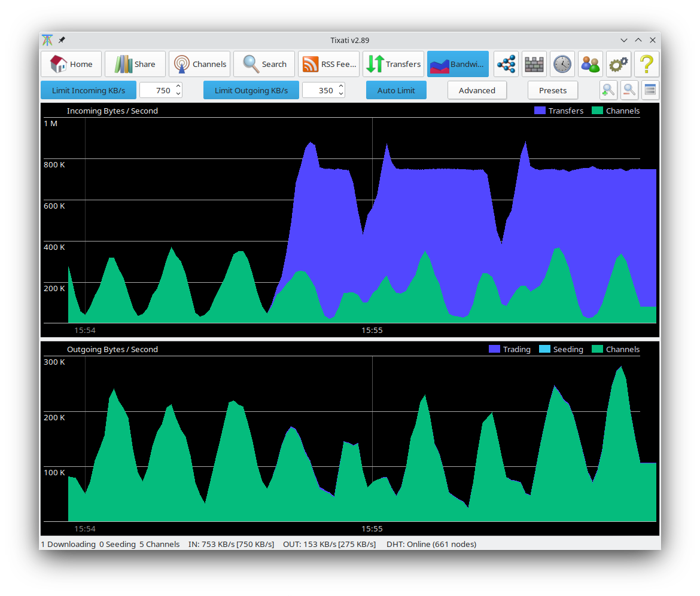The width and height of the screenshot is (700, 596).
Task: Zoom in on the bandwidth graph
Action: coord(608,90)
